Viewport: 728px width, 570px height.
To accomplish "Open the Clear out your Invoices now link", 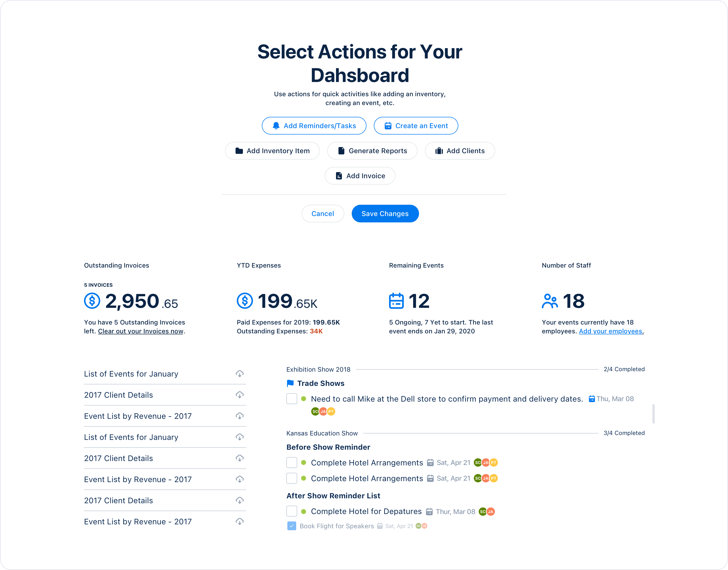I will pyautogui.click(x=140, y=331).
